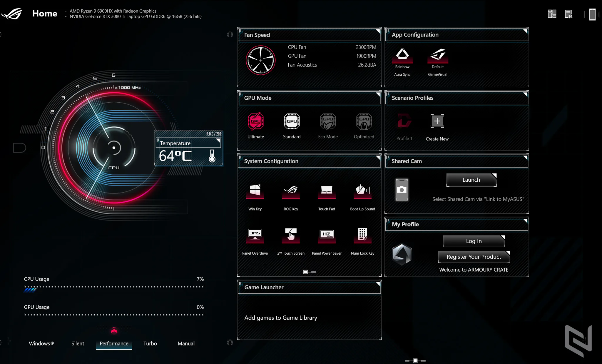Viewport: 602px width, 364px height.
Task: Expand Scenario Profiles panel corner arrow
Action: [x=525, y=94]
